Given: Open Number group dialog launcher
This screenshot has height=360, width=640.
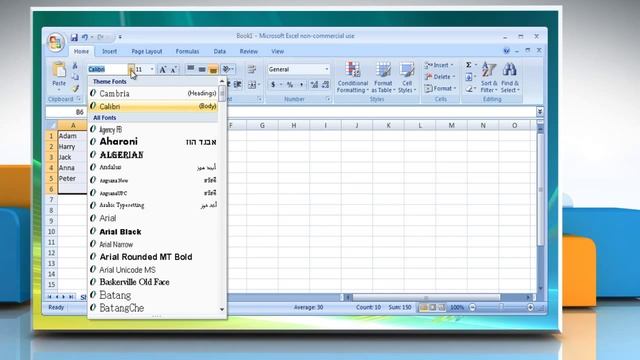Looking at the screenshot, I should pyautogui.click(x=328, y=99).
